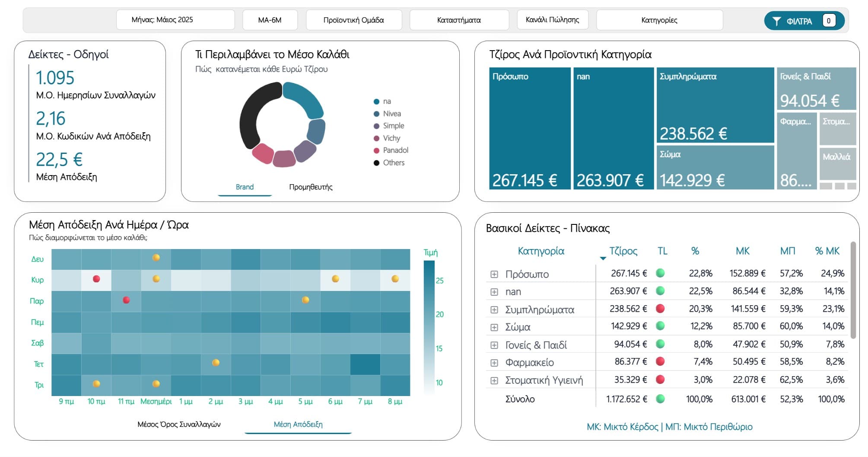
Task: Toggle Others legend entry
Action: click(393, 163)
